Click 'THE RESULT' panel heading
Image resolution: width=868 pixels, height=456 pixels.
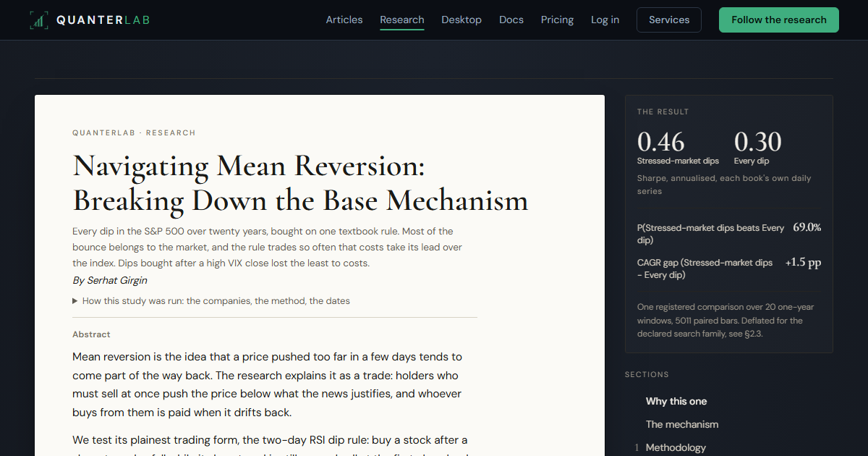click(x=663, y=112)
